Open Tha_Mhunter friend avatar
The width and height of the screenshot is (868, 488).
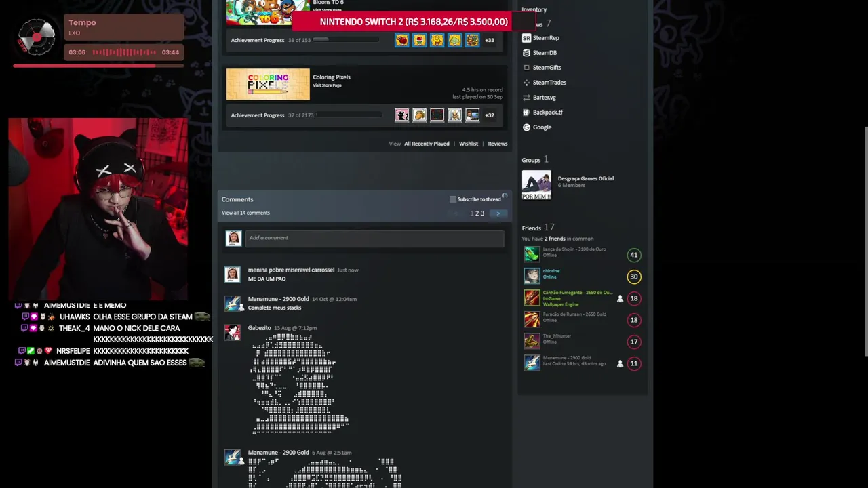[532, 341]
